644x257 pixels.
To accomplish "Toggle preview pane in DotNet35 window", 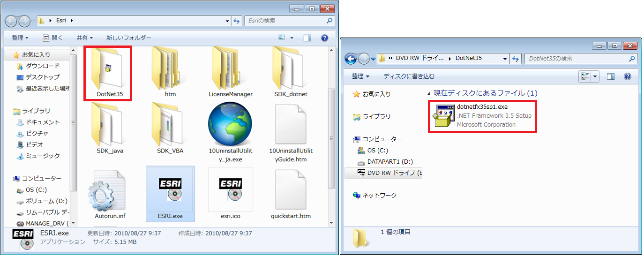I will tap(610, 76).
